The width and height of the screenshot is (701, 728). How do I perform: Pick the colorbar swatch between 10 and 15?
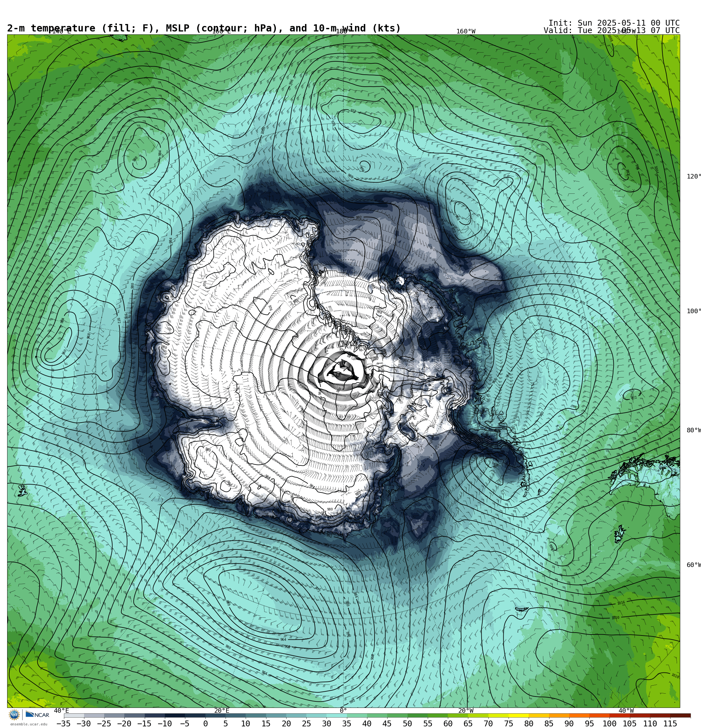coord(256,715)
